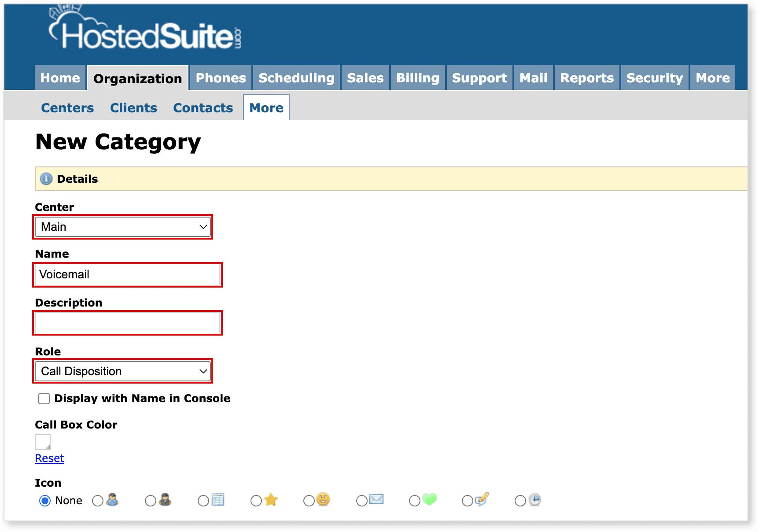Image resolution: width=759 pixels, height=532 pixels.
Task: Select the More sub-navigation tab
Action: click(x=266, y=108)
